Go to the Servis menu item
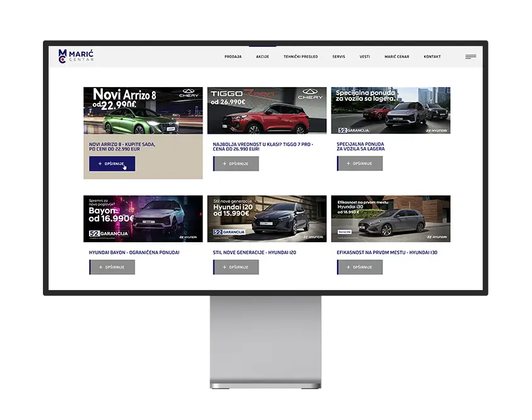532x420 pixels. click(339, 57)
